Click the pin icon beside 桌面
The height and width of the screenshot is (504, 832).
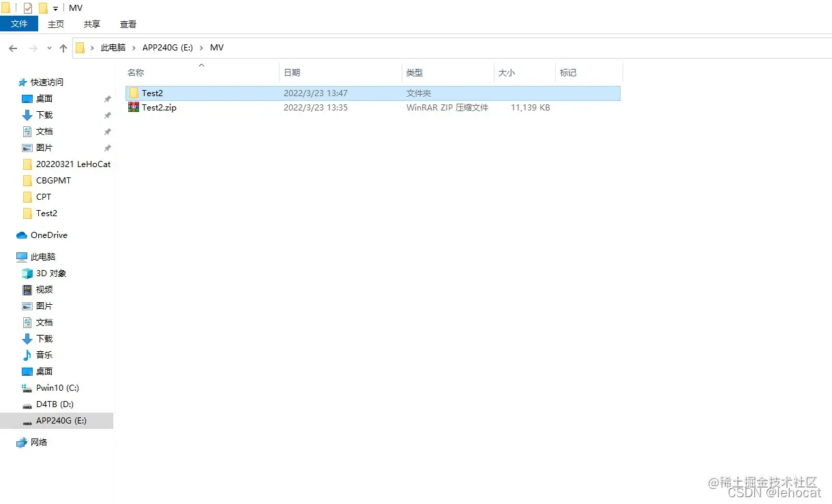107,99
